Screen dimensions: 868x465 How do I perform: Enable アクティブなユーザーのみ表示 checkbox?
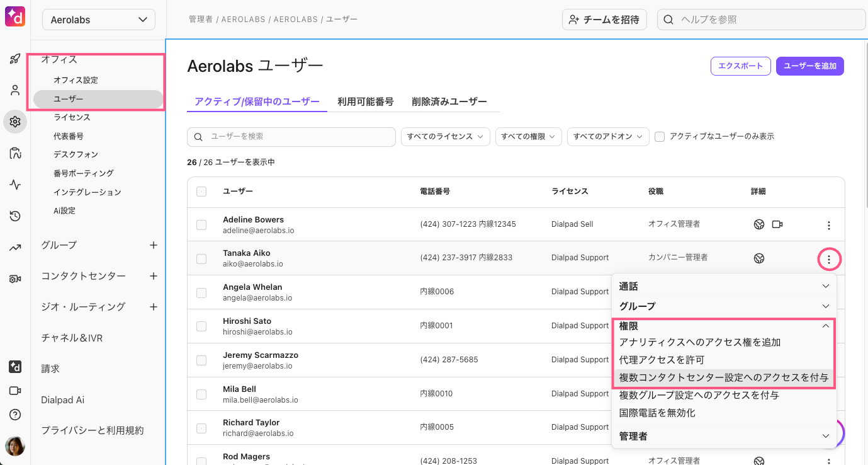[660, 136]
